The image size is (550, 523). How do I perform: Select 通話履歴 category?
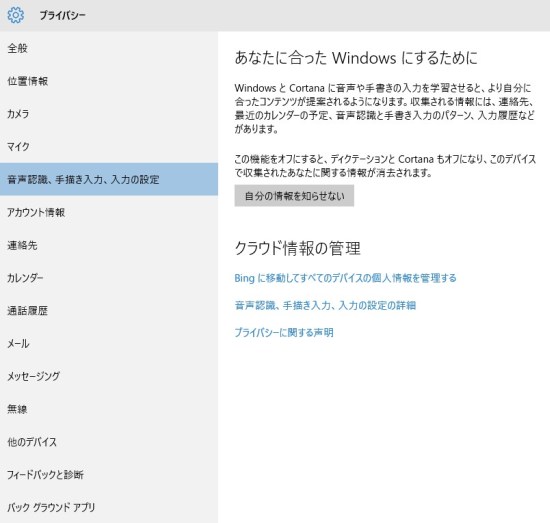pos(109,310)
